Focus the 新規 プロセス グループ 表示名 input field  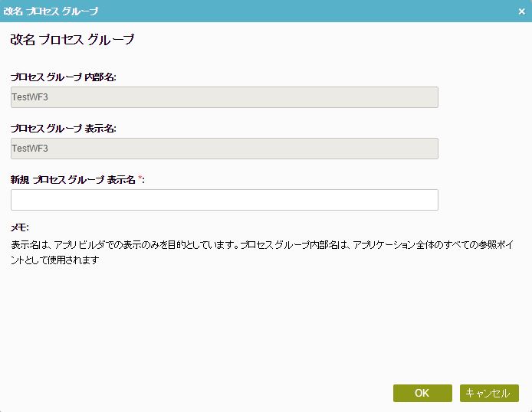[225, 200]
